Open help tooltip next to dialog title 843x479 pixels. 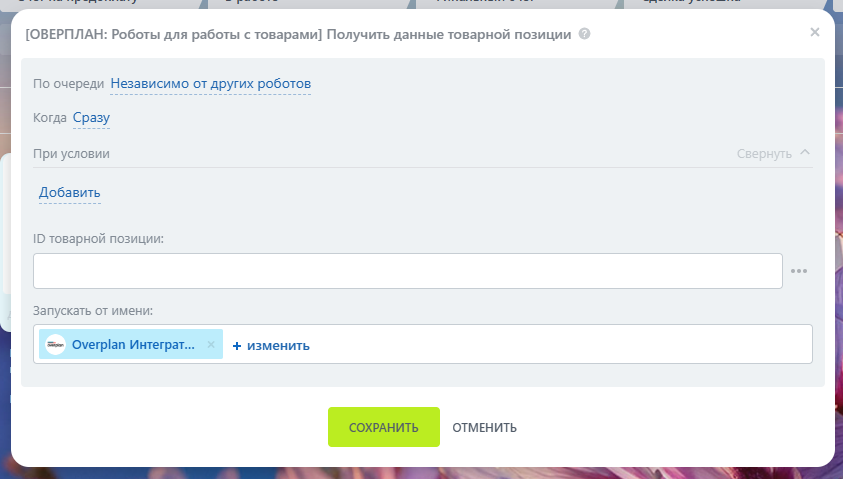tap(584, 34)
